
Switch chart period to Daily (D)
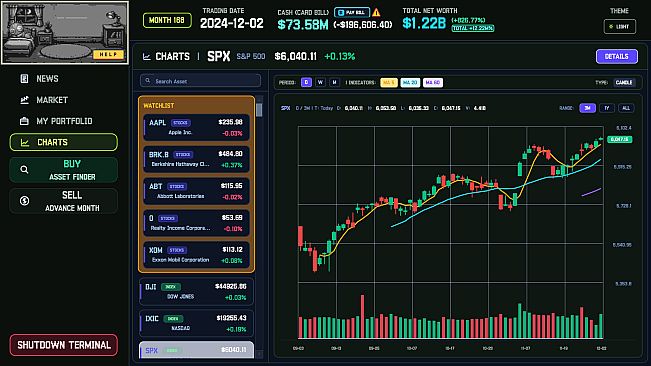coord(306,83)
